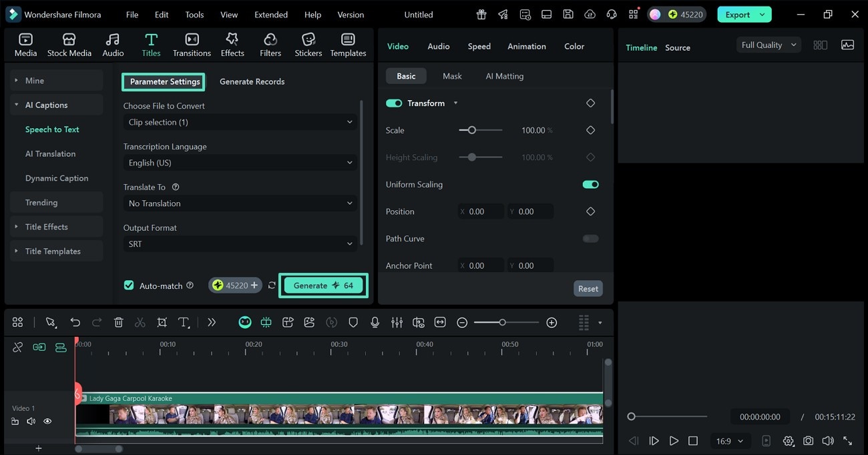Open the File menu
868x455 pixels.
pyautogui.click(x=132, y=15)
